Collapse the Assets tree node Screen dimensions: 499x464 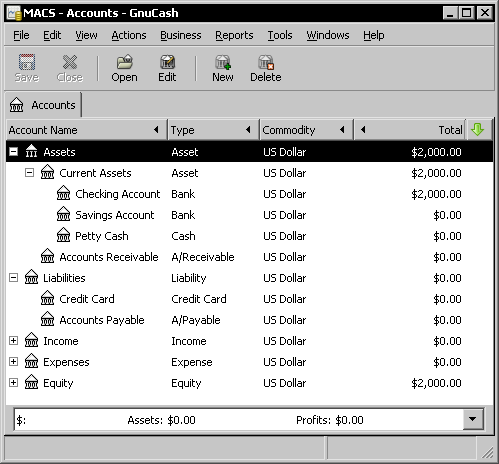[x=13, y=152]
